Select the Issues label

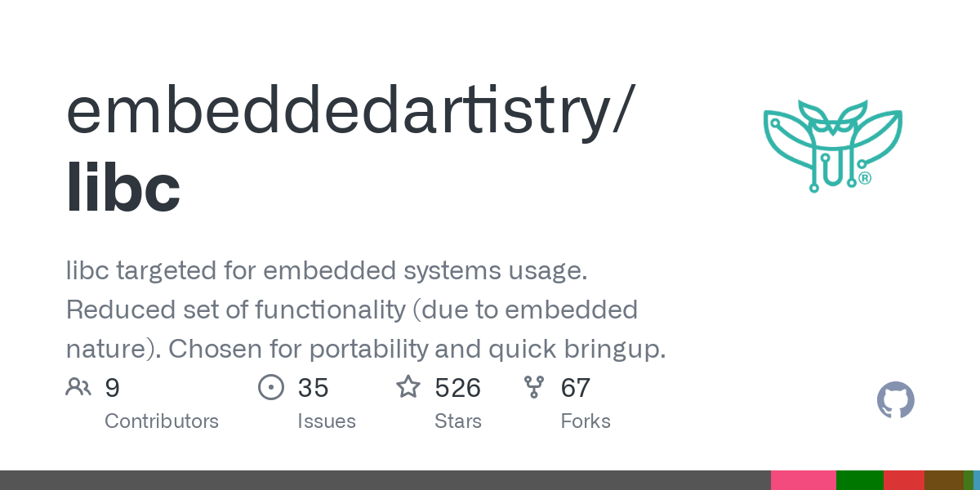[x=327, y=421]
